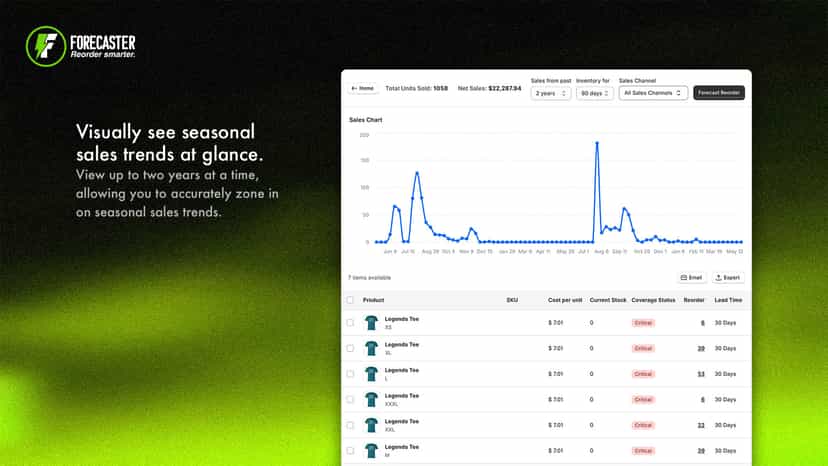Check the Legends Tee XS row checkbox

click(350, 323)
